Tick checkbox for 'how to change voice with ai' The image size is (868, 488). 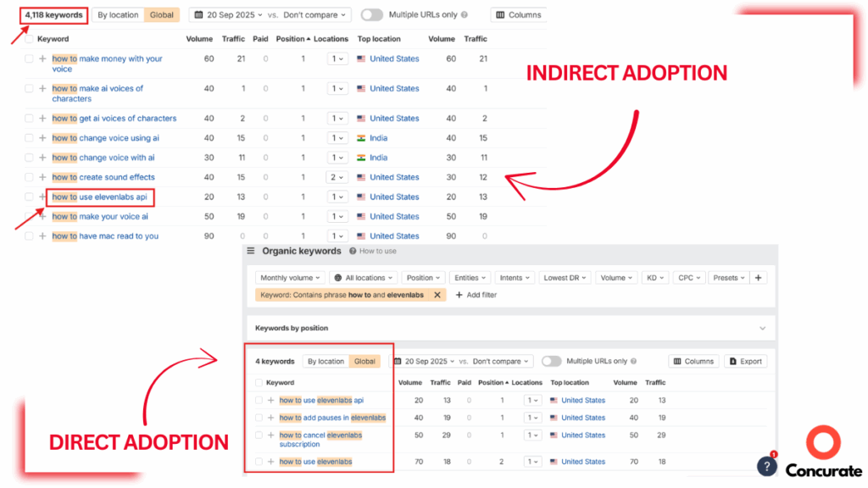pos(29,158)
